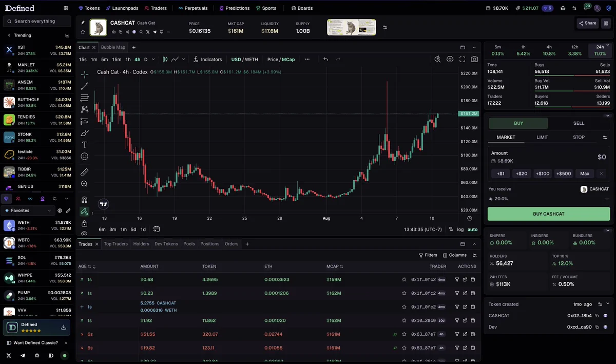
Task: Switch chart currency USD / WETH
Action: tap(244, 60)
